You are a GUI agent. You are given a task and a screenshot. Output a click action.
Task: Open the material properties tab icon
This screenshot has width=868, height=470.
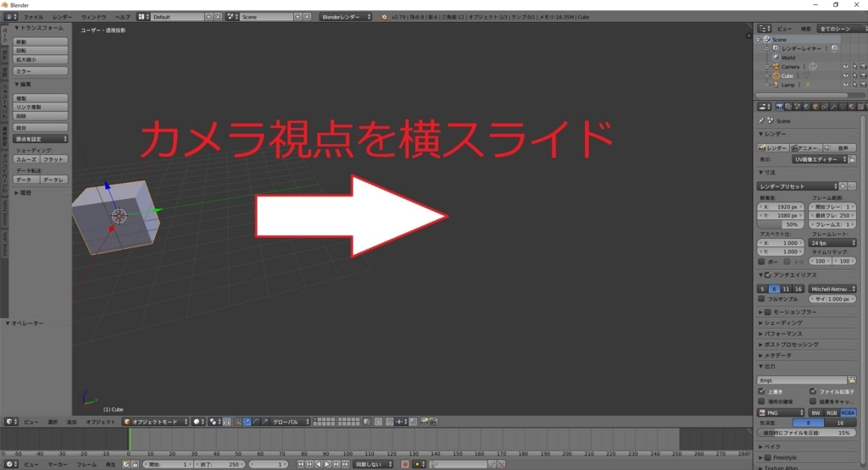click(852, 107)
